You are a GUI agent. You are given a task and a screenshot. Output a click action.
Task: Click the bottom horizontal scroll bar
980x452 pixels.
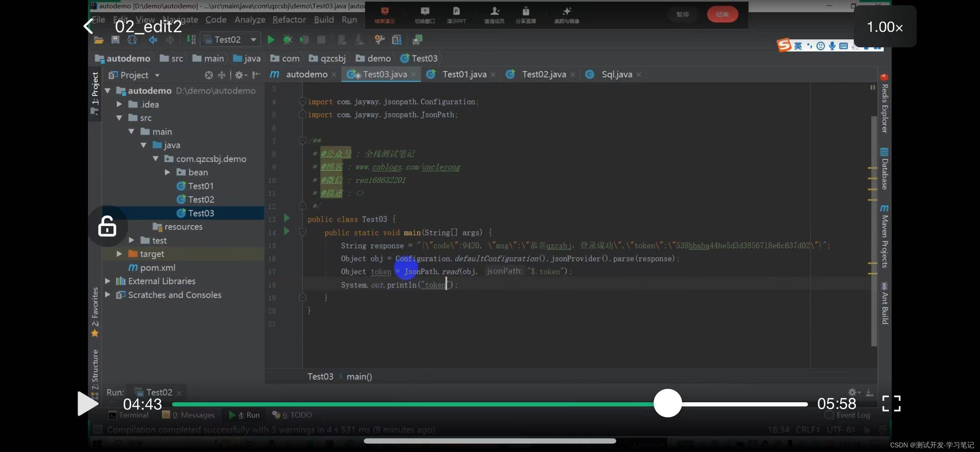click(x=490, y=441)
